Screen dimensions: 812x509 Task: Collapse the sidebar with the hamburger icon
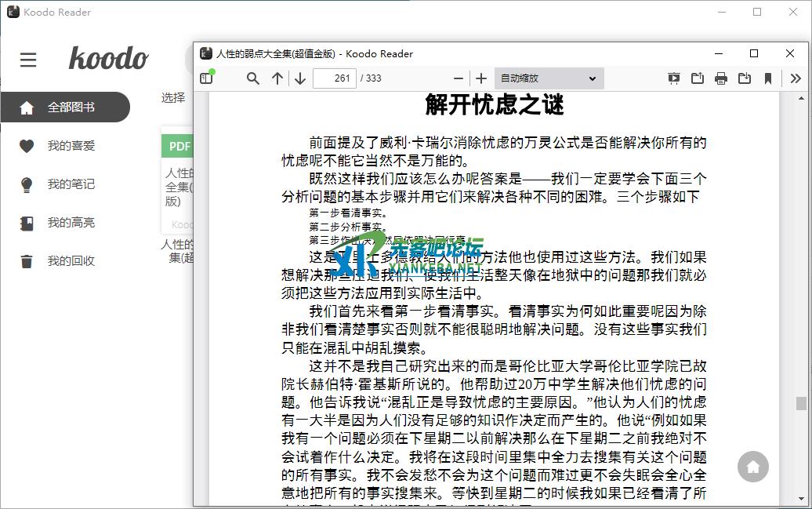click(x=28, y=60)
